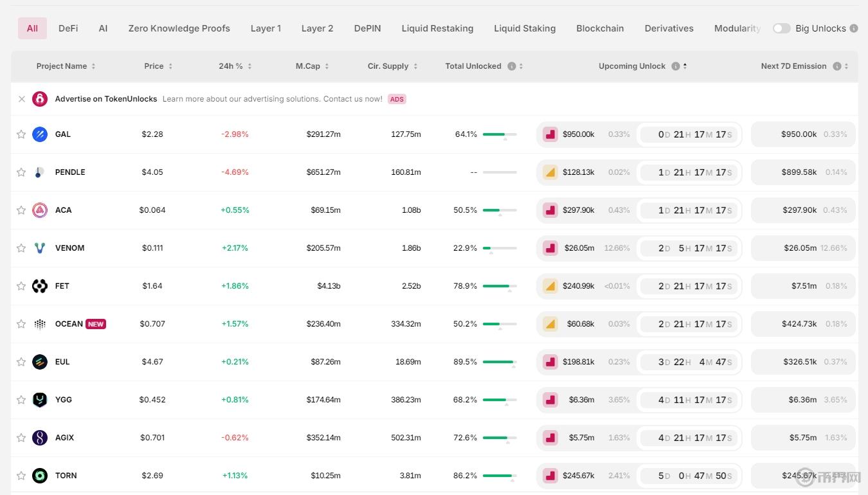Click PENDLE linear unlock type icon
The image size is (868, 495).
[x=550, y=172]
